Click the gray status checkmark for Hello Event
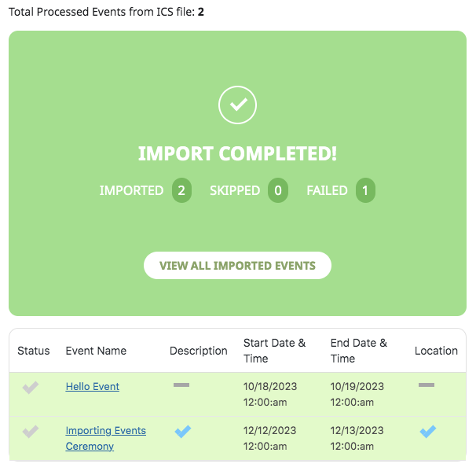Screen dimensions: 476x471 pos(31,388)
